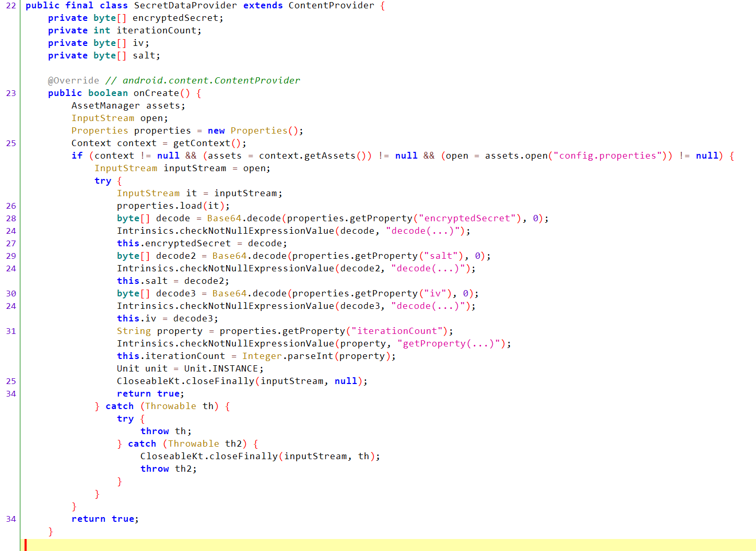756x551 pixels.
Task: Select the android.content.ContentProvider override comment
Action: [x=204, y=80]
